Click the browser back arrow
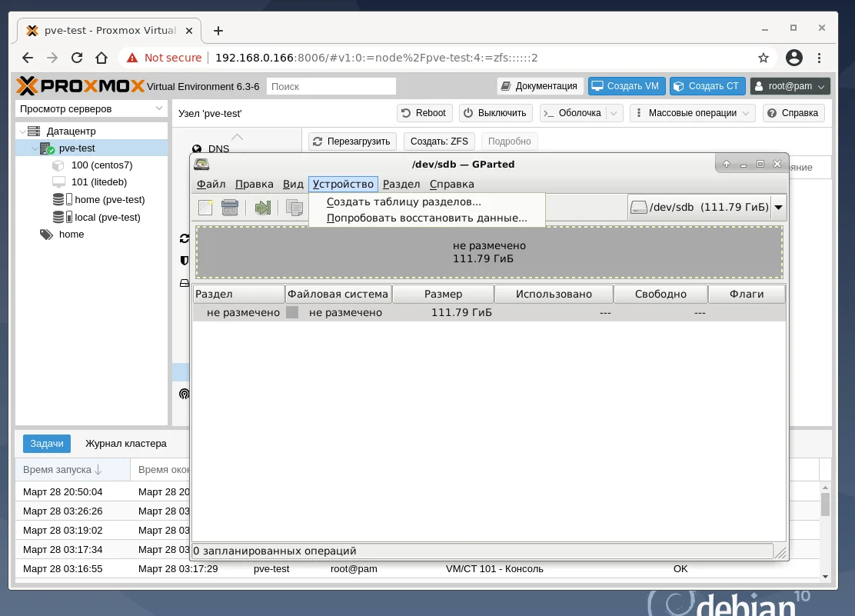855x616 pixels. coord(27,58)
